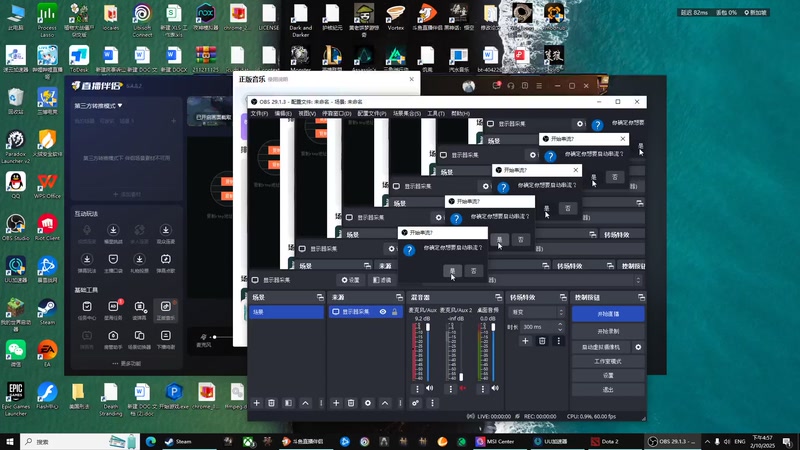Float the OBS Scenes dock panel
This screenshot has height=450, width=800.
click(x=320, y=297)
